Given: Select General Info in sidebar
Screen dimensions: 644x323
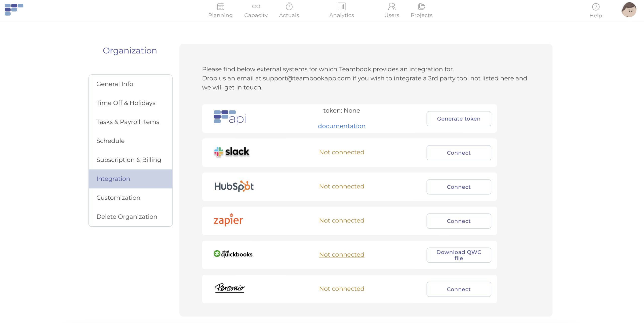Looking at the screenshot, I should coord(115,84).
